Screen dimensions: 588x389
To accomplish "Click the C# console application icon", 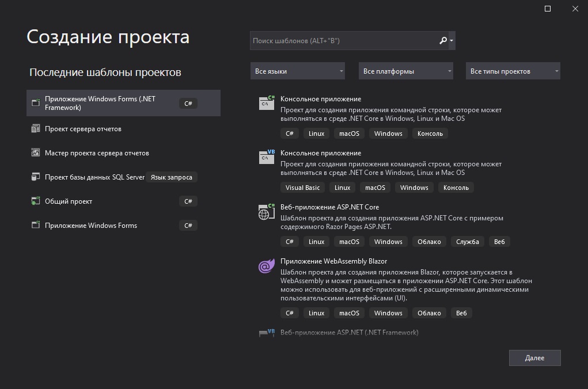I will coord(267,102).
